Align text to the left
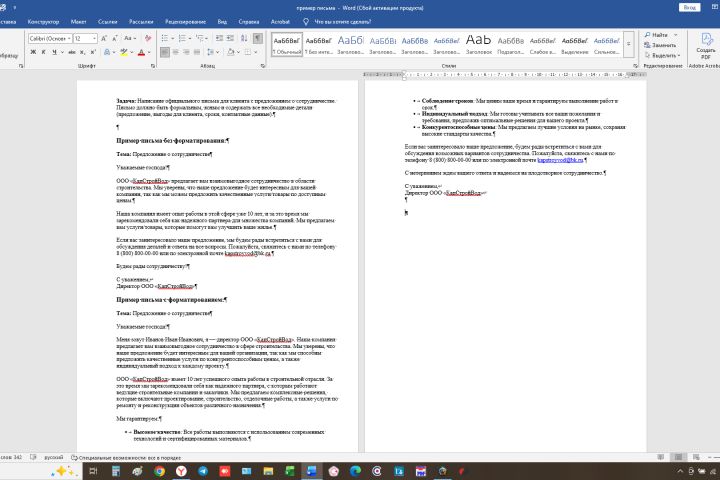Screen dimensions: 720x480 (x=165, y=52)
